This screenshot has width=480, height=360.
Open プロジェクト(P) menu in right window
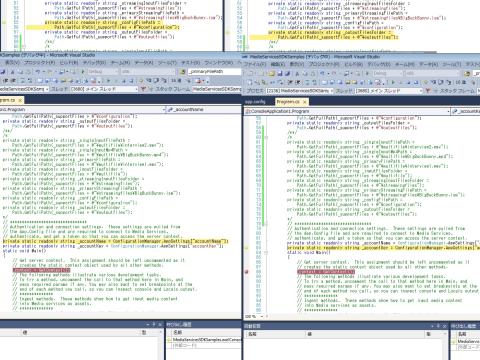coord(324,64)
